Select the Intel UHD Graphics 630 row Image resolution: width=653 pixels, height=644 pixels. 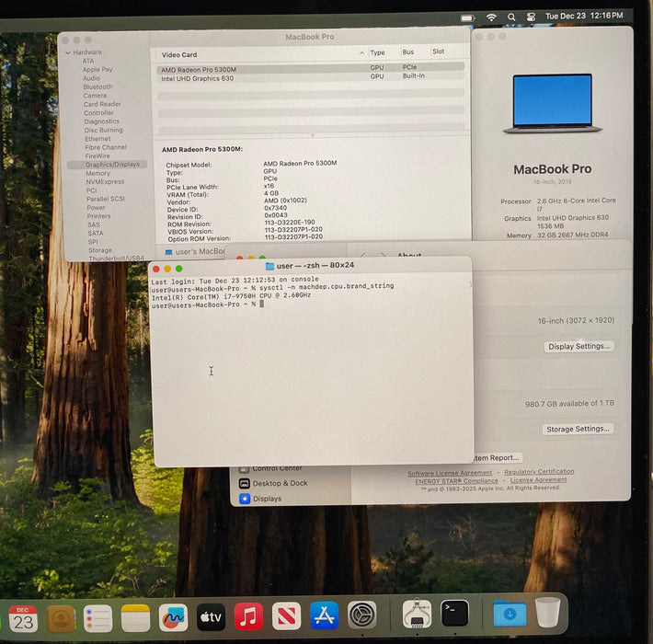tap(310, 77)
